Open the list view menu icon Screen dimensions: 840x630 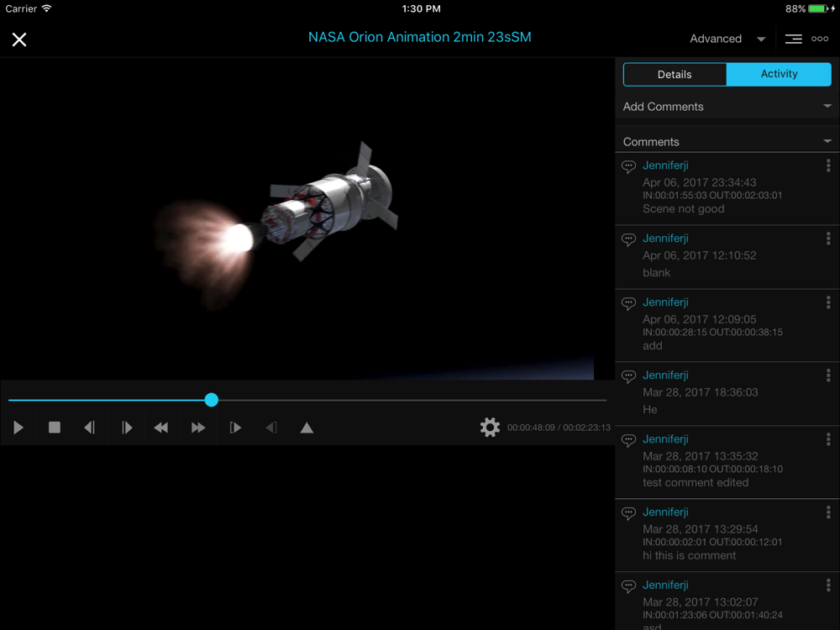(794, 39)
